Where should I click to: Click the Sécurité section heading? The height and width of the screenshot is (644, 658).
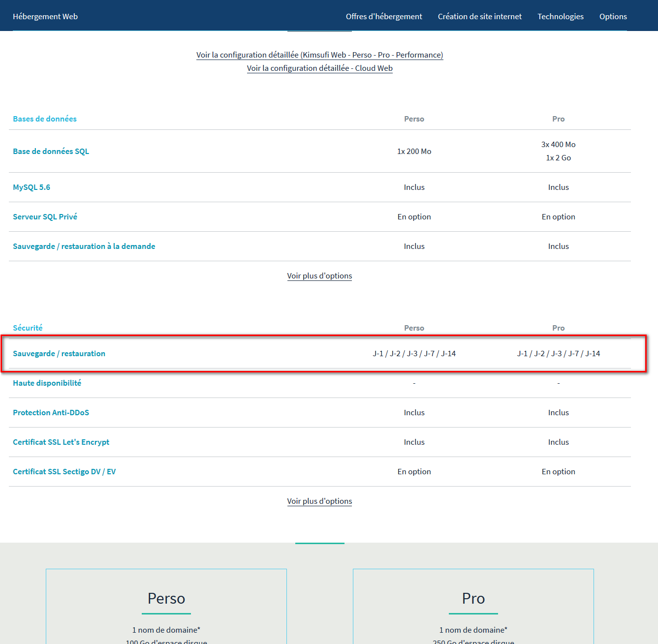(28, 328)
